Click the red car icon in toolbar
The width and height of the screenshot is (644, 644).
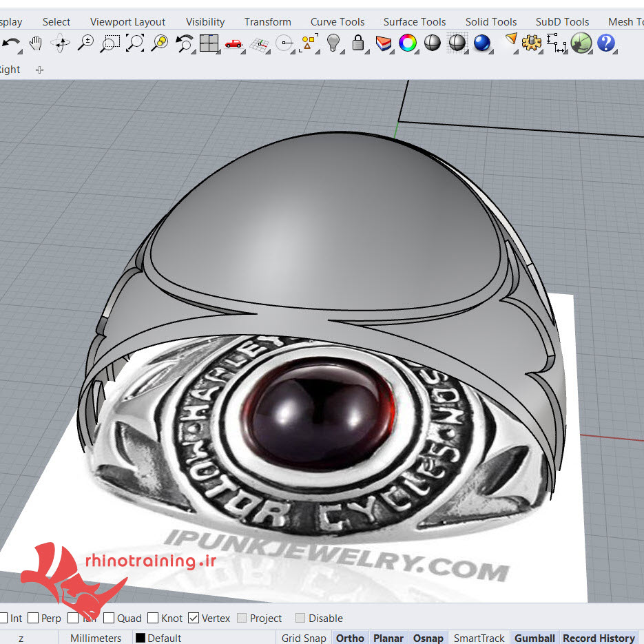click(233, 44)
